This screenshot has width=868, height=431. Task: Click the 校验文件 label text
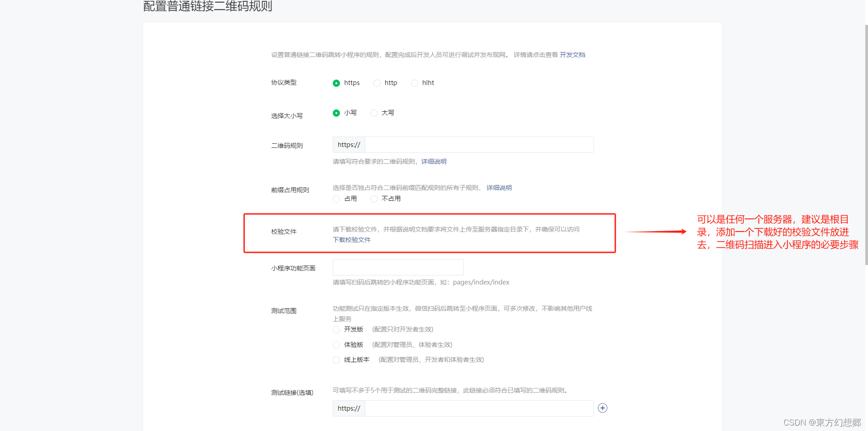pos(284,232)
